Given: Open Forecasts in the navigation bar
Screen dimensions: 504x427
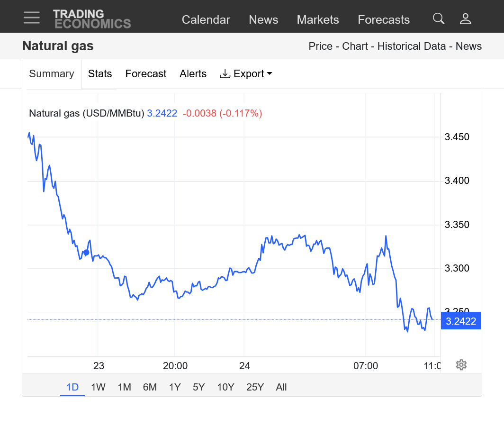Looking at the screenshot, I should [384, 20].
